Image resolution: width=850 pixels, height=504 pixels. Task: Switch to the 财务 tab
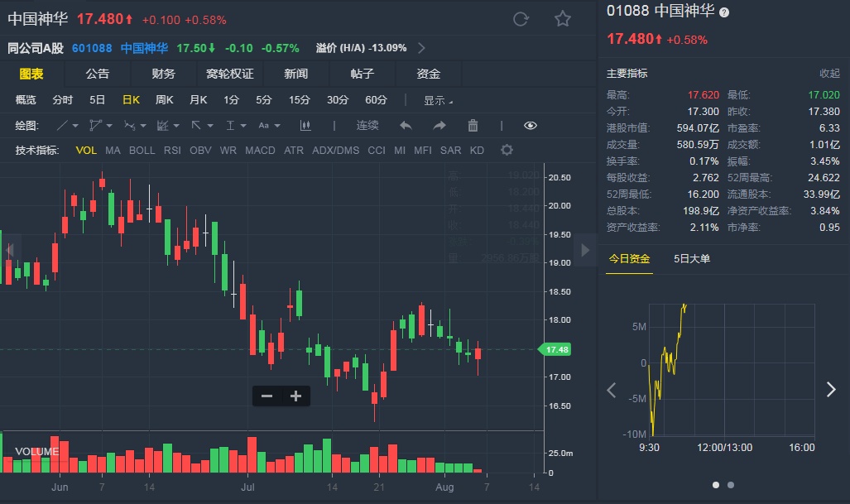click(163, 74)
